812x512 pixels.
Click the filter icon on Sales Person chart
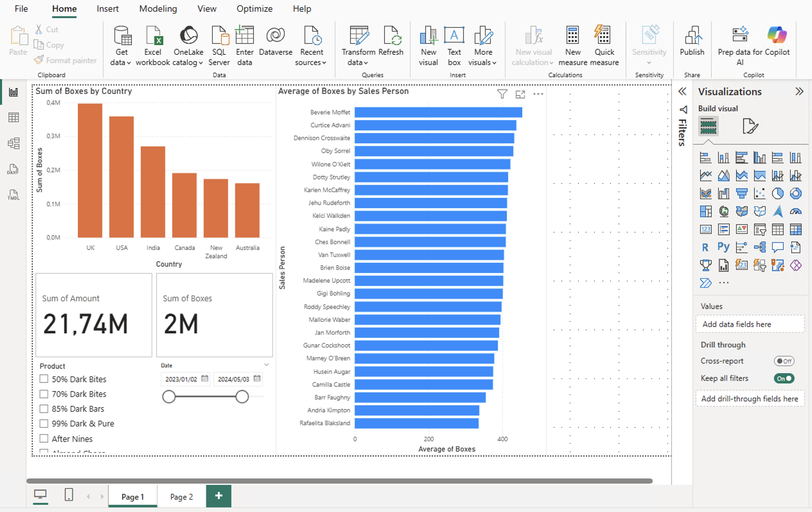click(x=502, y=94)
